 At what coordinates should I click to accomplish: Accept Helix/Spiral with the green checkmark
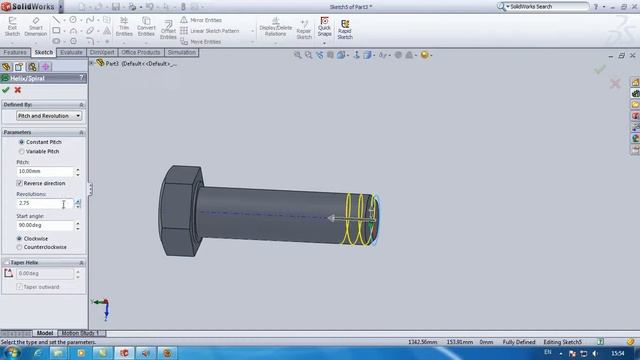[6, 90]
